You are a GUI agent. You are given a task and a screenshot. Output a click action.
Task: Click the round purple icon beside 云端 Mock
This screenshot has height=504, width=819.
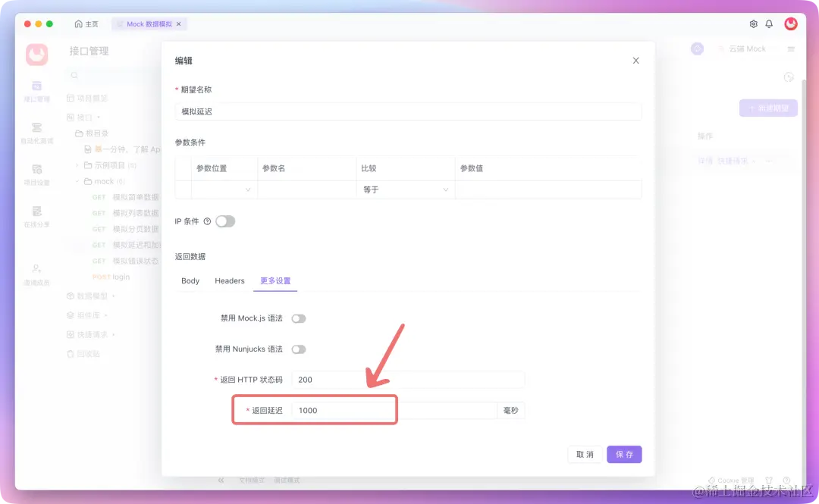697,49
